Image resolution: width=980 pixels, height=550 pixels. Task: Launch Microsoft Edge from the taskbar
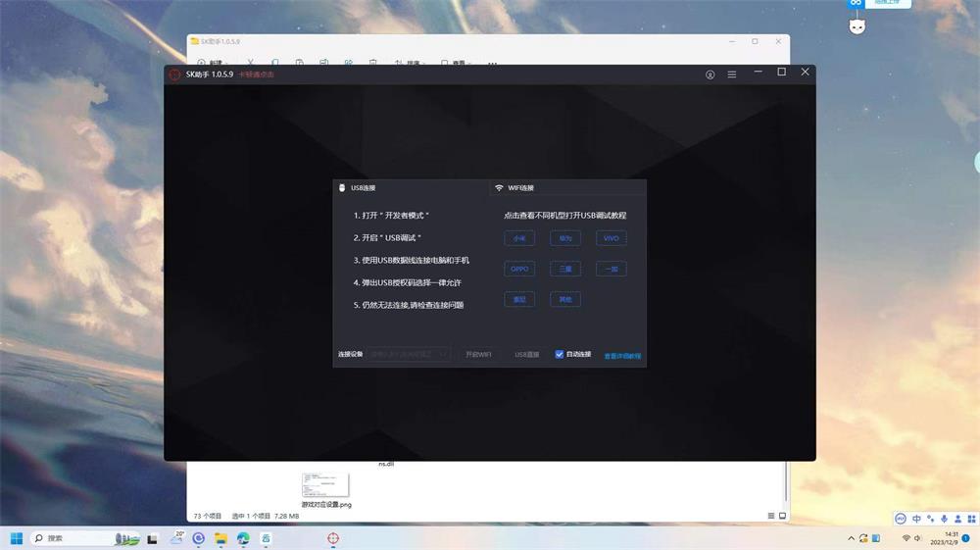(x=243, y=538)
